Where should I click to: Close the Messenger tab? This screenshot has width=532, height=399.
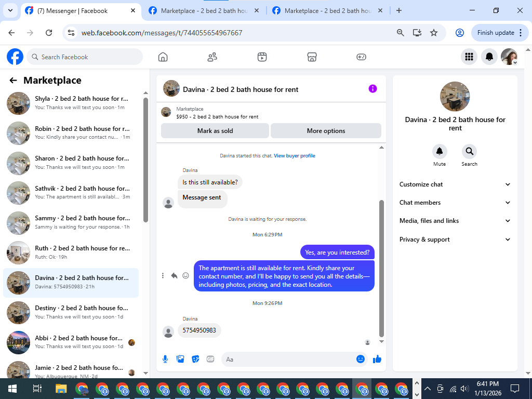point(133,10)
